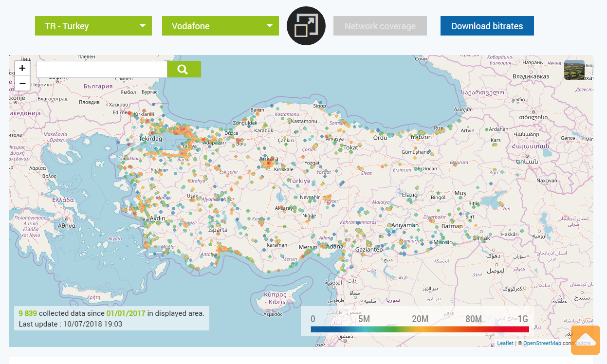The height and width of the screenshot is (364, 607).
Task: Focus the map location search field
Action: tap(102, 69)
